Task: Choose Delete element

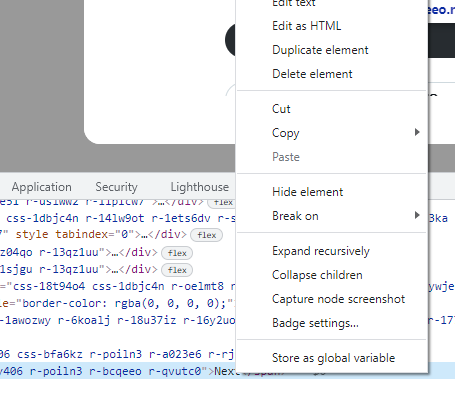Action: (x=332, y=74)
